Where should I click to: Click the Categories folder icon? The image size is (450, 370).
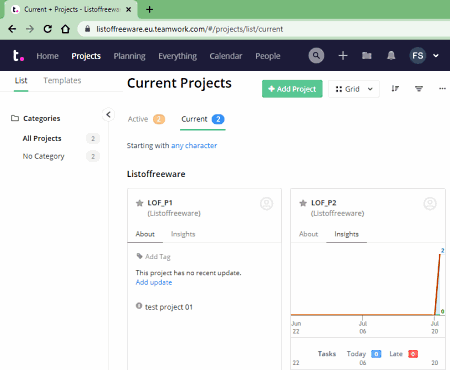15,118
